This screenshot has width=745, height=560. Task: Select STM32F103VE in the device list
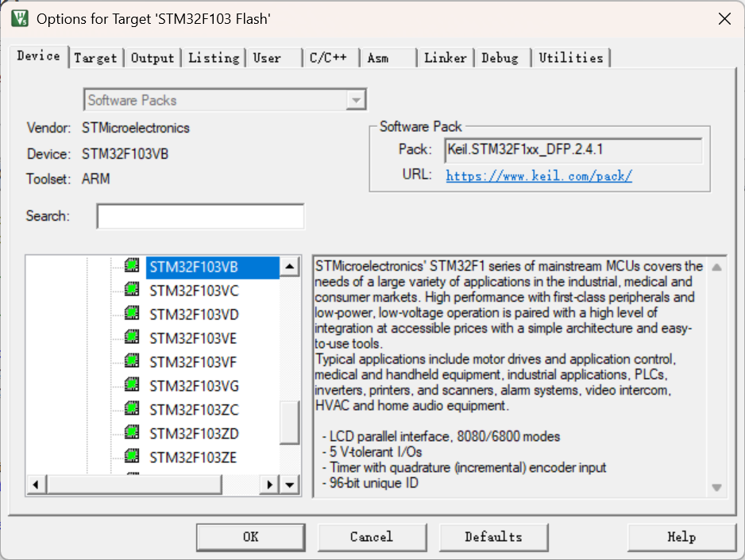click(193, 338)
